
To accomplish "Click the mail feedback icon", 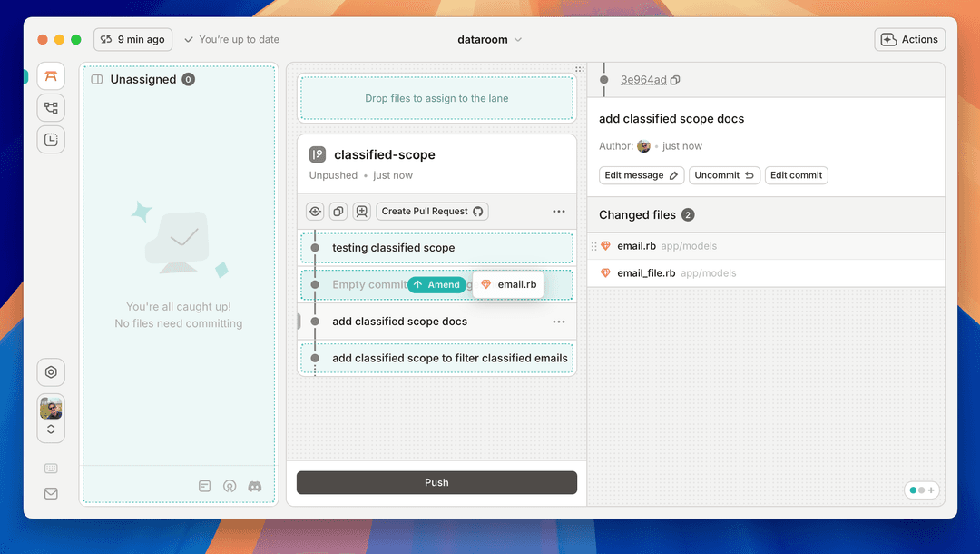I will click(51, 493).
